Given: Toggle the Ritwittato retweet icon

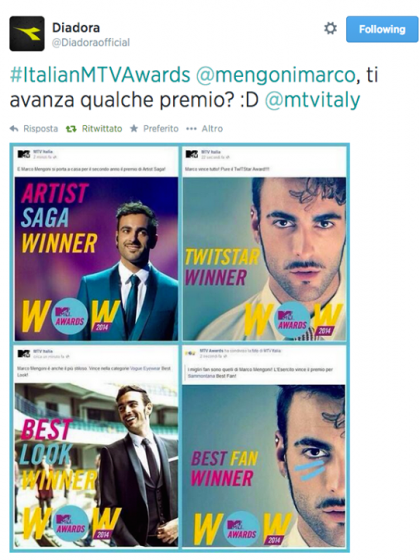Looking at the screenshot, I should pos(71,129).
